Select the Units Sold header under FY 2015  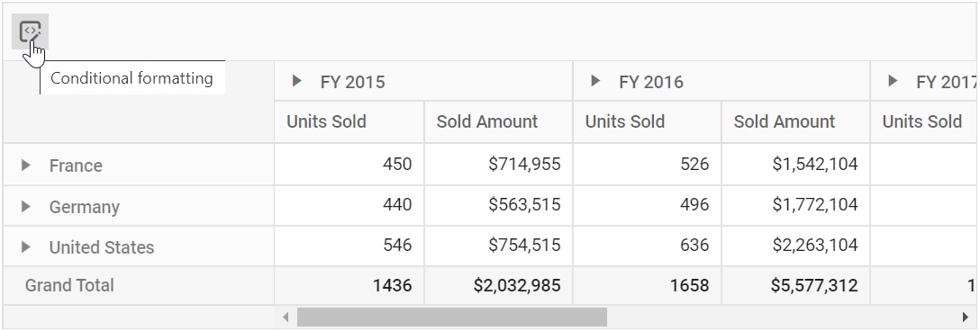349,121
